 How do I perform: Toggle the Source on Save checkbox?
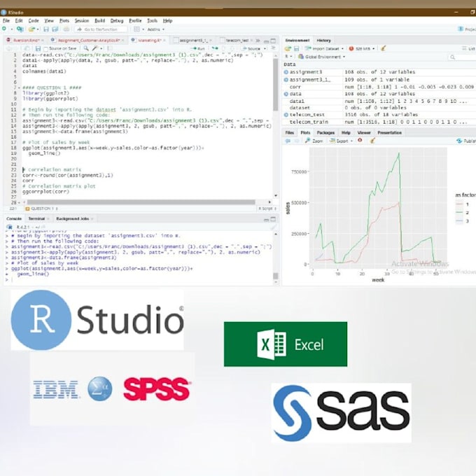(x=45, y=49)
